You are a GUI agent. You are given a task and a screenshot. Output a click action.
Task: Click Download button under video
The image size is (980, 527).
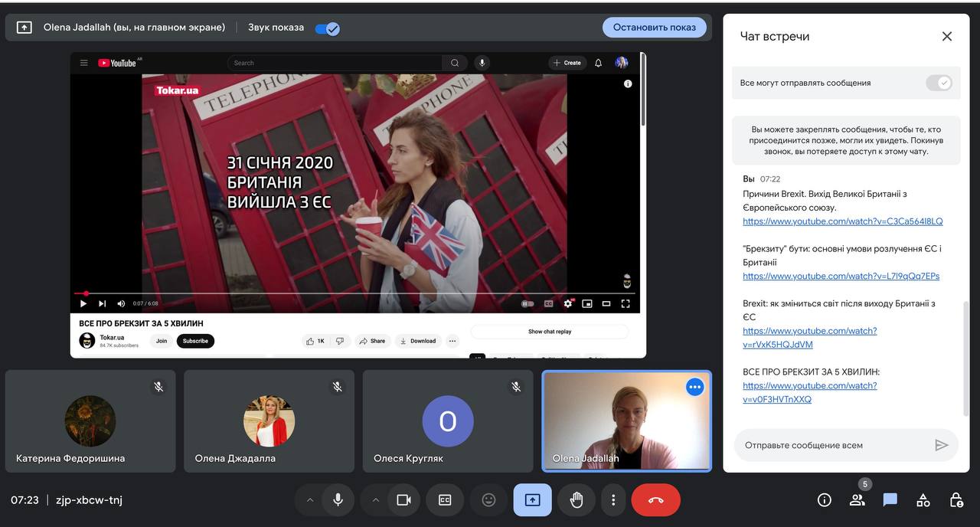coord(418,341)
